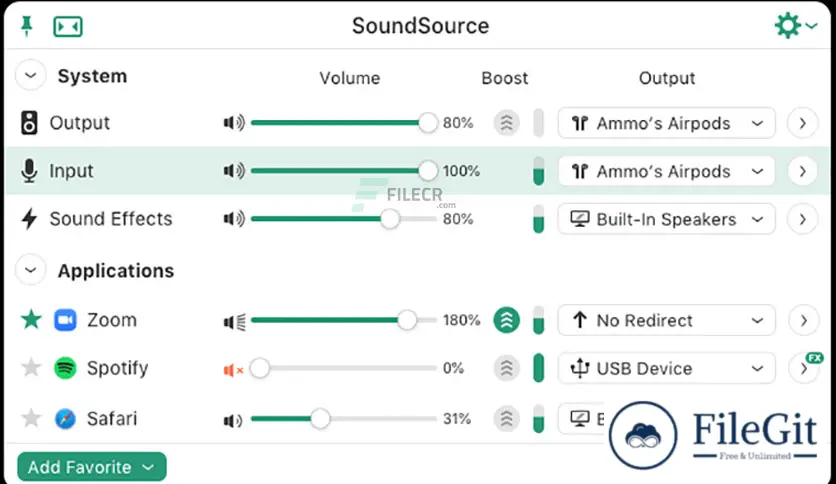Click the Zoom app icon
The width and height of the screenshot is (836, 484).
point(65,320)
